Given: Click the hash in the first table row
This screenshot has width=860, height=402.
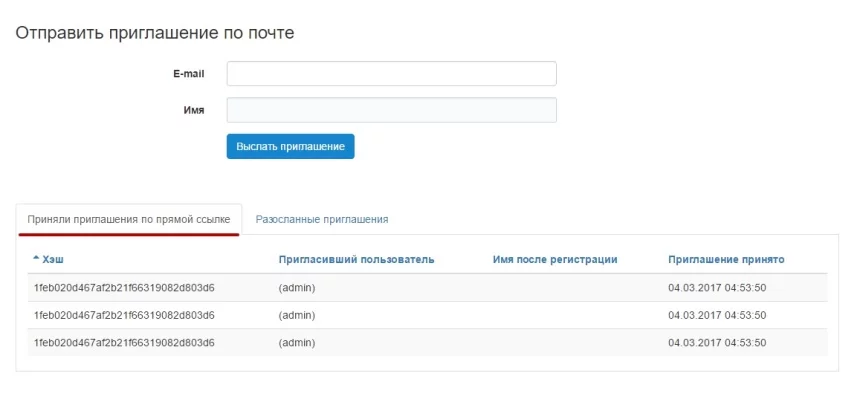Looking at the screenshot, I should click(x=124, y=288).
